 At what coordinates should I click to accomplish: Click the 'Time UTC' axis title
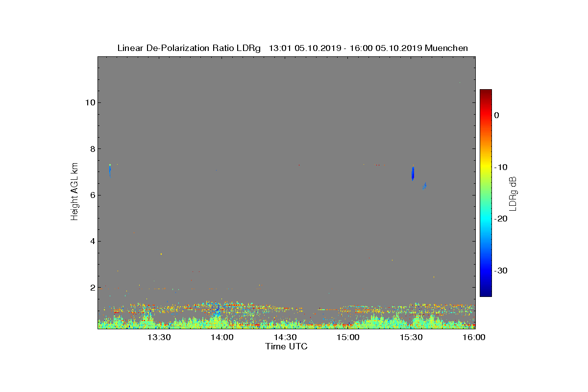[x=286, y=346]
